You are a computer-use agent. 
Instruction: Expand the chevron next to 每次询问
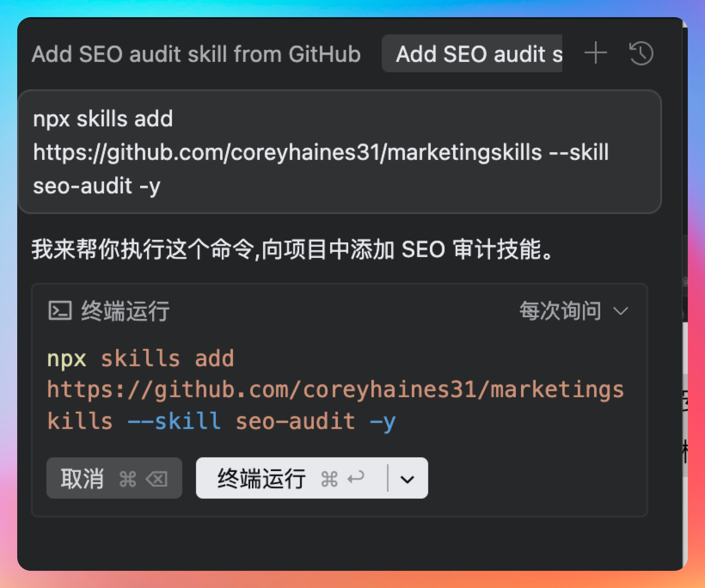click(621, 311)
